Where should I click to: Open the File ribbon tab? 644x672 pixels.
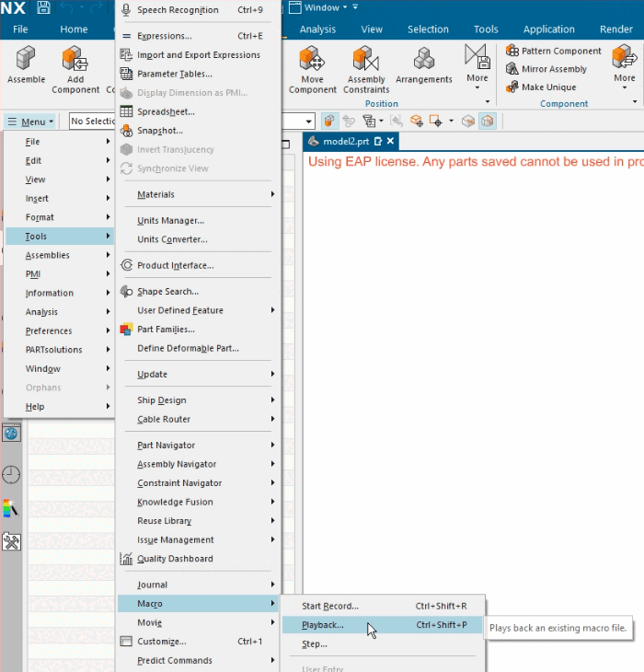[x=20, y=29]
